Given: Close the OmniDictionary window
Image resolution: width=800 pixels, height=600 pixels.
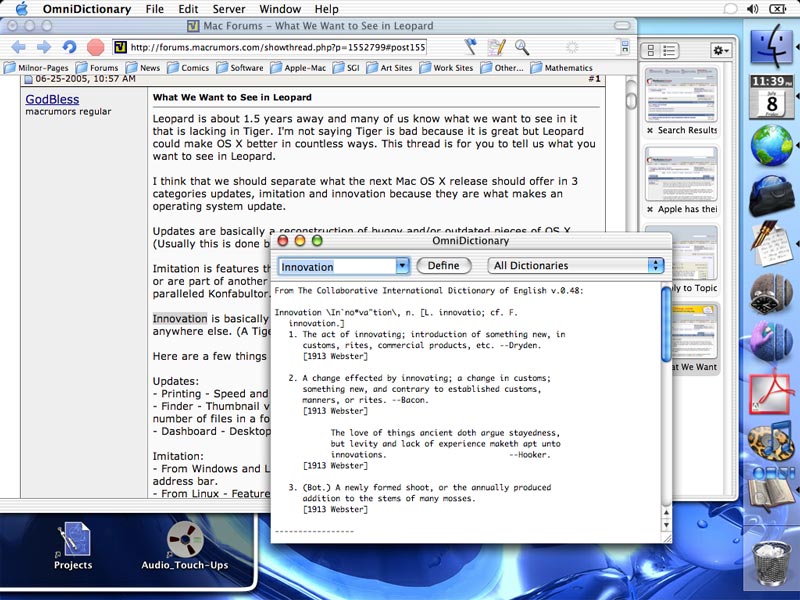Looking at the screenshot, I should point(283,240).
